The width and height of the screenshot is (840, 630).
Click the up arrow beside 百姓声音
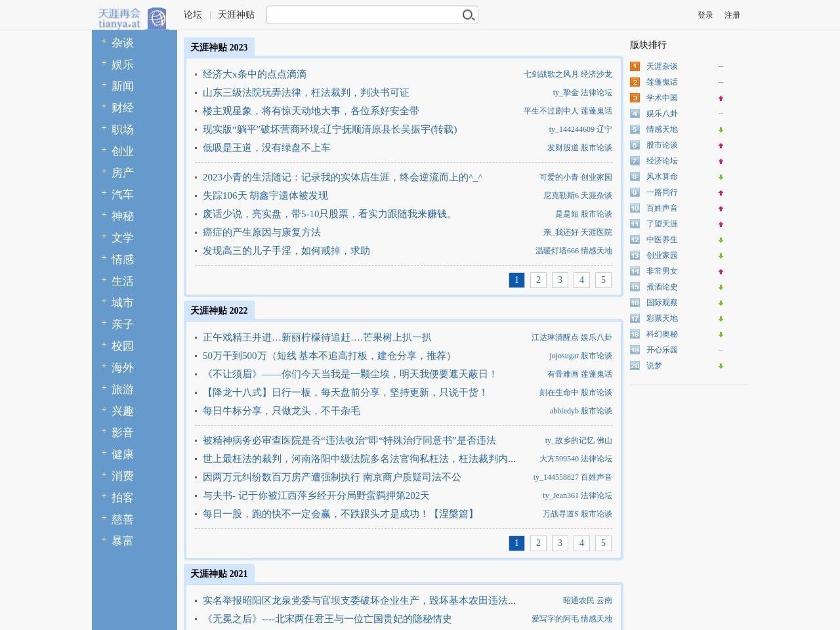pos(721,209)
